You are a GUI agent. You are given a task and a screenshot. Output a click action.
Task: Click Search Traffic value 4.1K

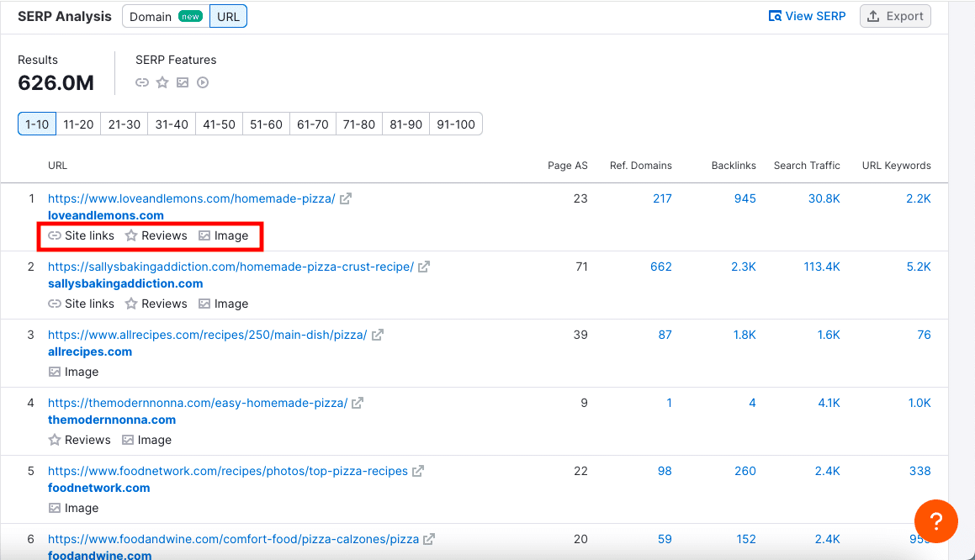point(829,403)
